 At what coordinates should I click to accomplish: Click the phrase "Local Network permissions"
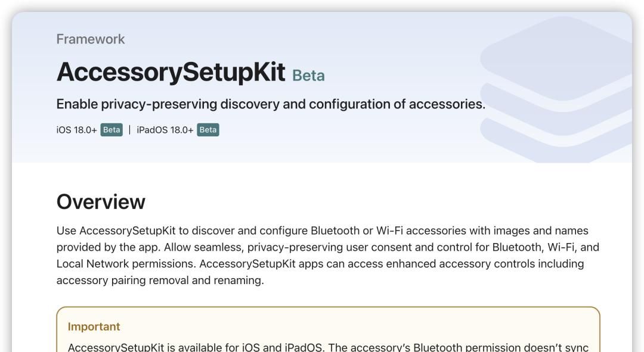[x=126, y=263]
